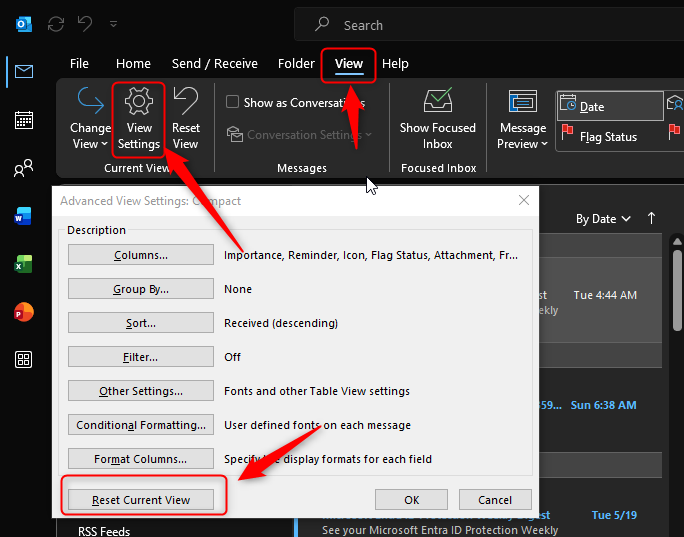Confirm the dialog with OK
This screenshot has height=537, width=684.
click(x=411, y=499)
